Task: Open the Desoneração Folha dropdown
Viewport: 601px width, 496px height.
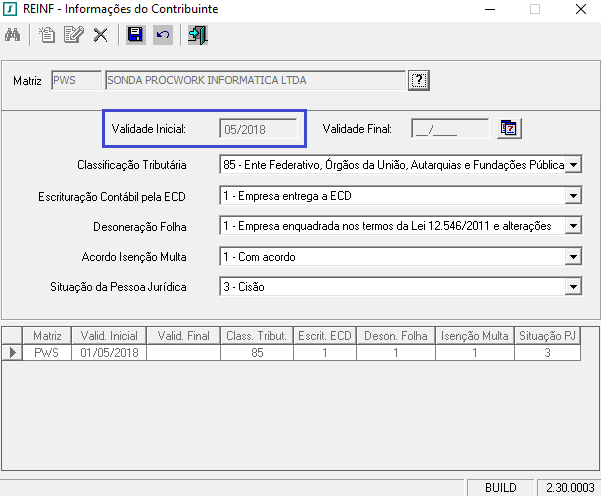Action: [573, 226]
